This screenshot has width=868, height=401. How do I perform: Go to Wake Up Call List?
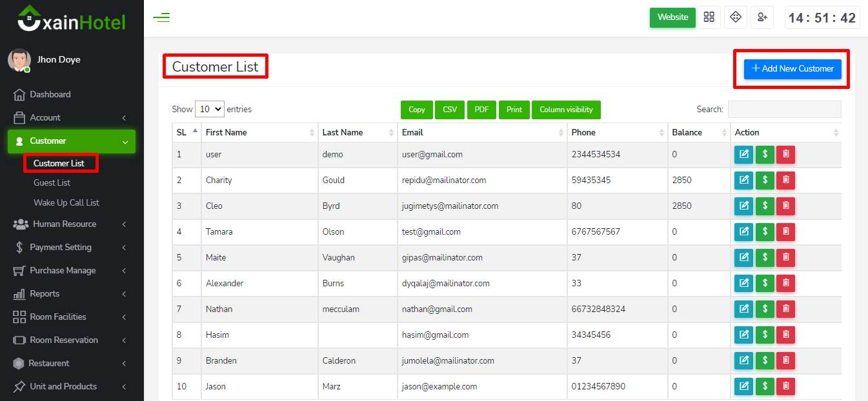pos(66,202)
